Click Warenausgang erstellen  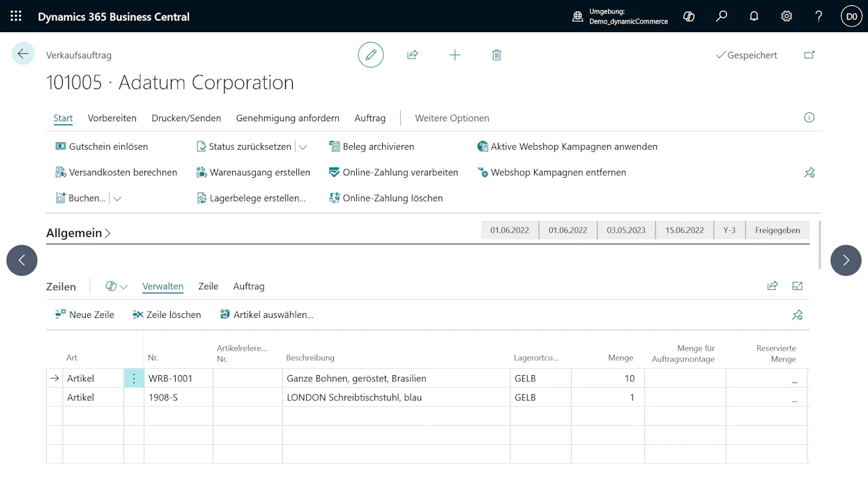coord(253,172)
